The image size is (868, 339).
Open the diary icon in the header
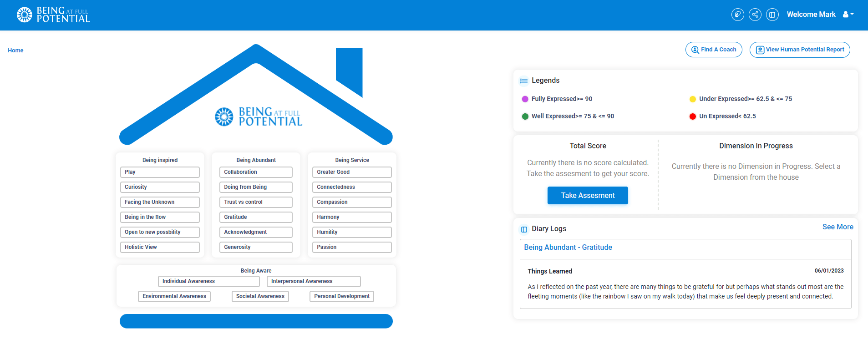click(x=772, y=15)
